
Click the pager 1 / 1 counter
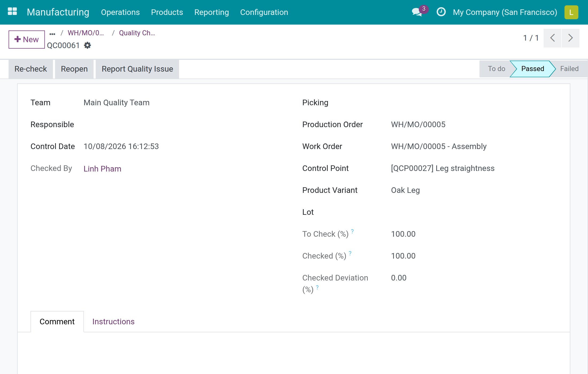tap(531, 38)
